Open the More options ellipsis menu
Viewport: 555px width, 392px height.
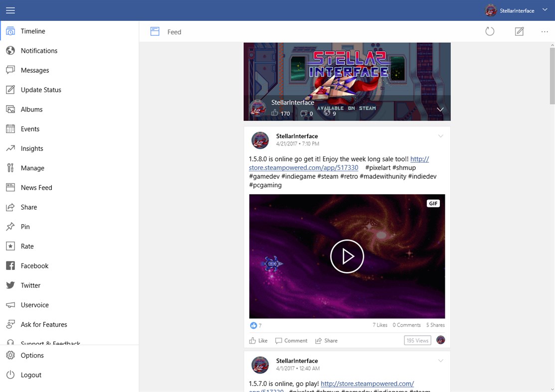click(x=545, y=31)
